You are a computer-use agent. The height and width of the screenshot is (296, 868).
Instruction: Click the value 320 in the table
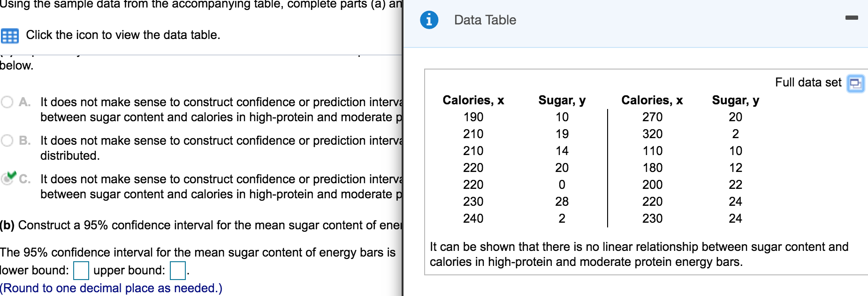[x=653, y=134]
